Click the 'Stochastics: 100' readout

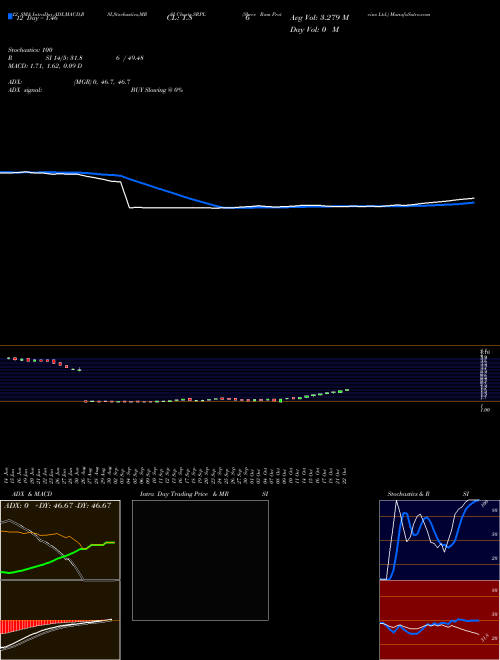30,50
